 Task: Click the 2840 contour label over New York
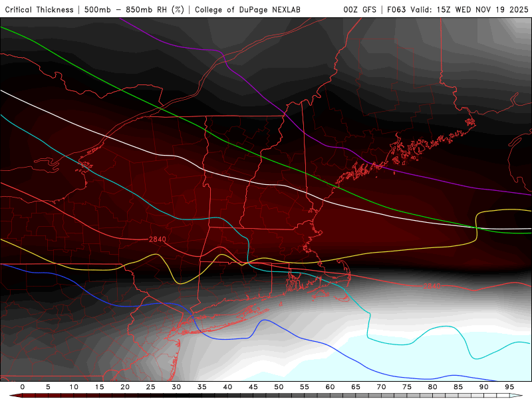click(x=158, y=239)
